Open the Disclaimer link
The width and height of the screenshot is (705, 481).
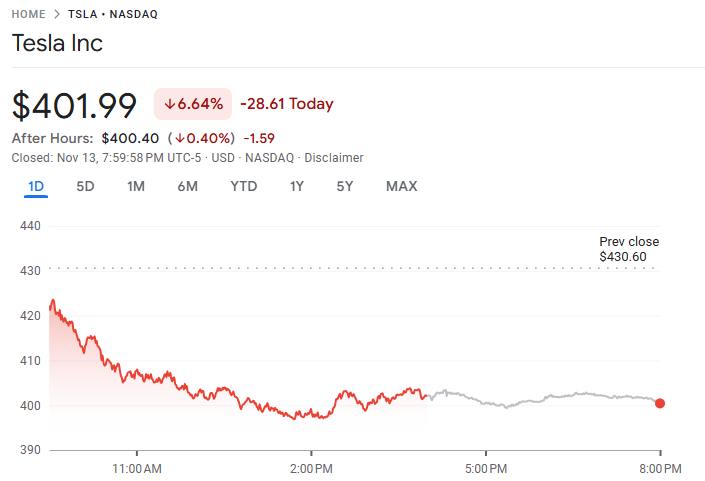pyautogui.click(x=334, y=158)
